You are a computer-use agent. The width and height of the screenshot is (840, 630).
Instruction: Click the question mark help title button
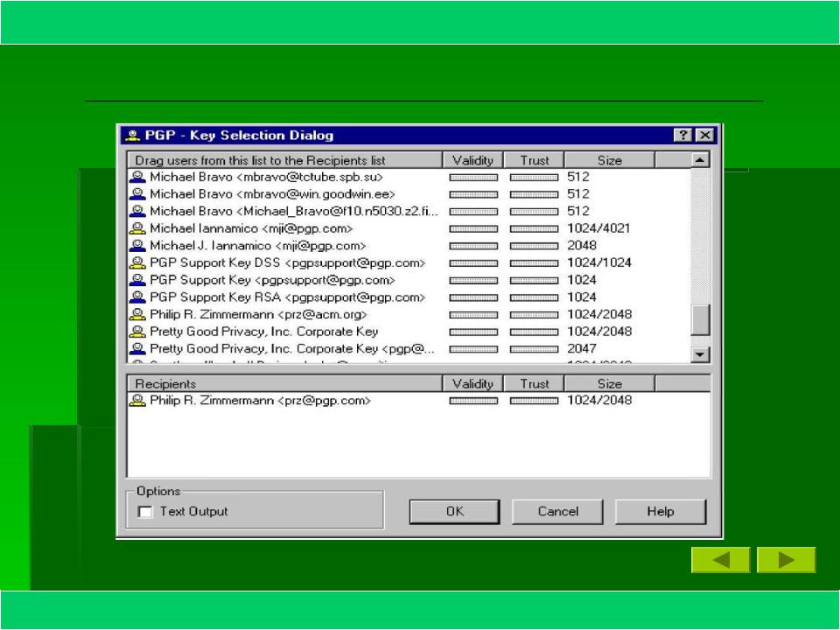point(682,135)
